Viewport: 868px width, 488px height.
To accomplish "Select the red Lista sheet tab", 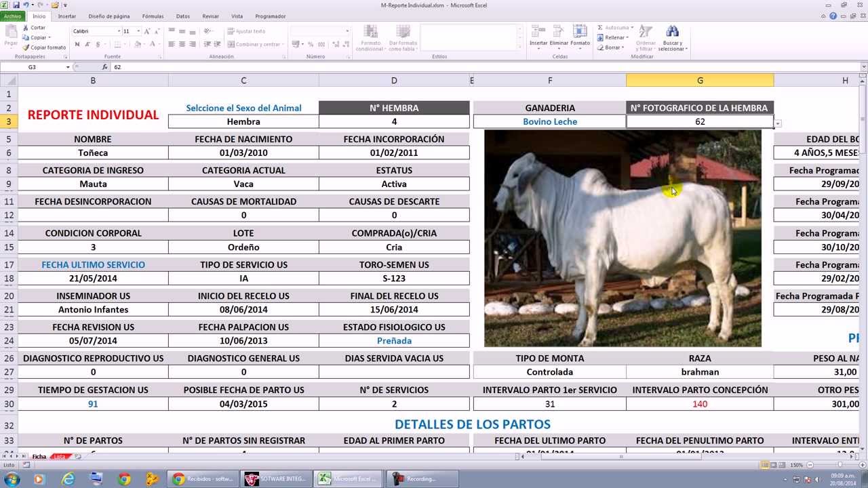I will 61,457.
